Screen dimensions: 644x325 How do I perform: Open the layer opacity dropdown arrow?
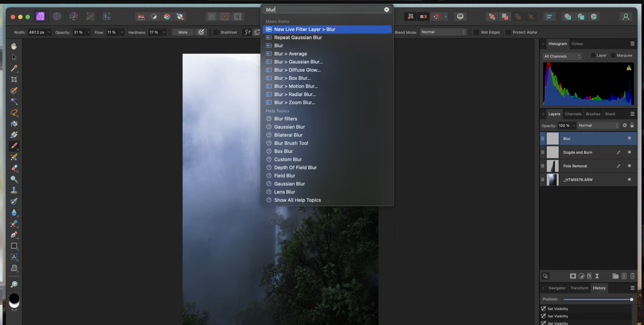574,126
